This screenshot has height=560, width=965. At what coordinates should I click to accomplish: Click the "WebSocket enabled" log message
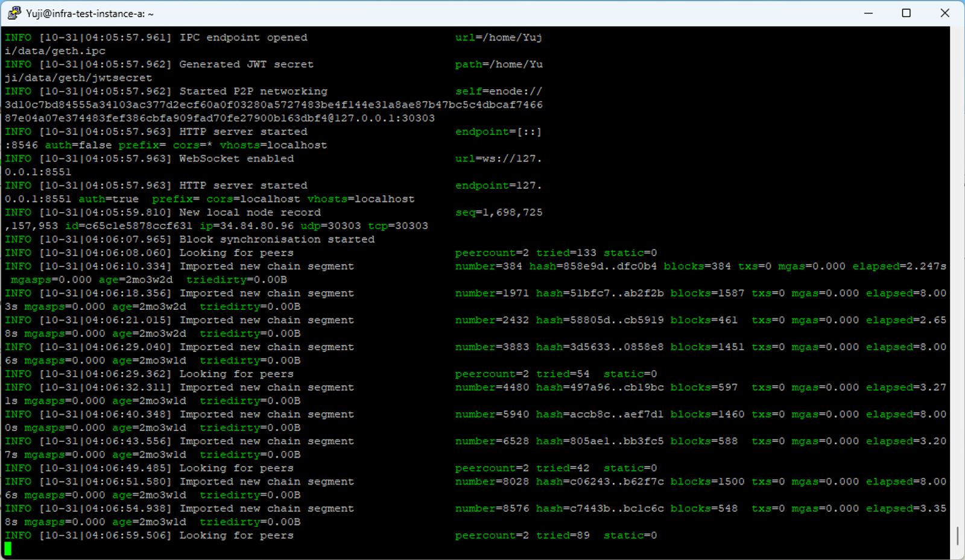(x=236, y=159)
